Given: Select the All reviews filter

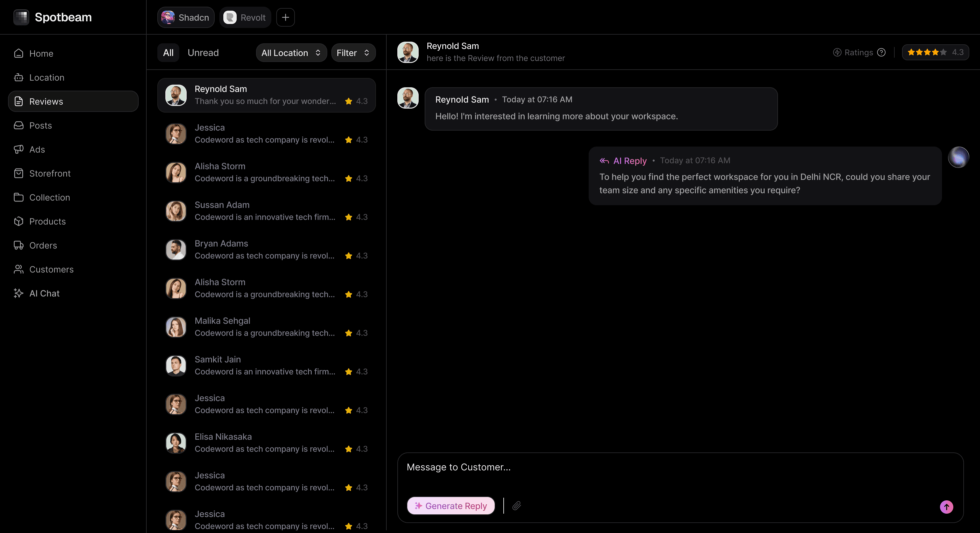Looking at the screenshot, I should pyautogui.click(x=168, y=52).
